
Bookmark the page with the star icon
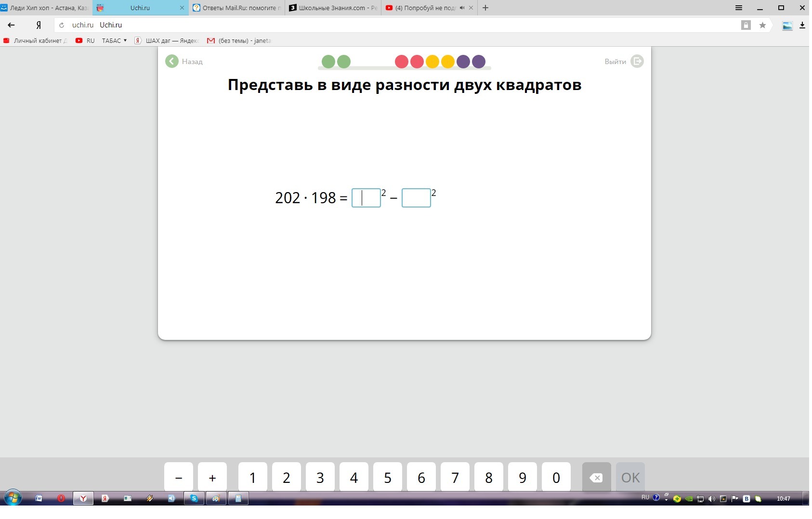click(x=763, y=25)
